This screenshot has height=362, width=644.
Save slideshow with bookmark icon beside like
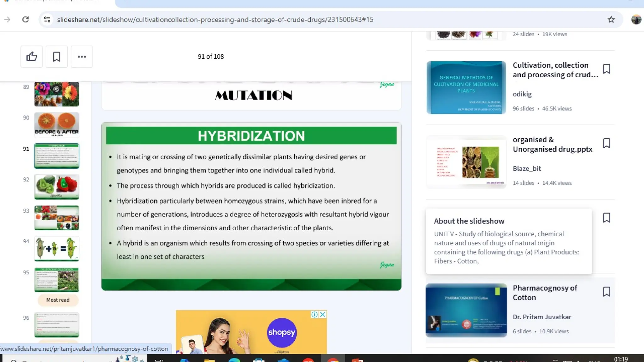(57, 57)
